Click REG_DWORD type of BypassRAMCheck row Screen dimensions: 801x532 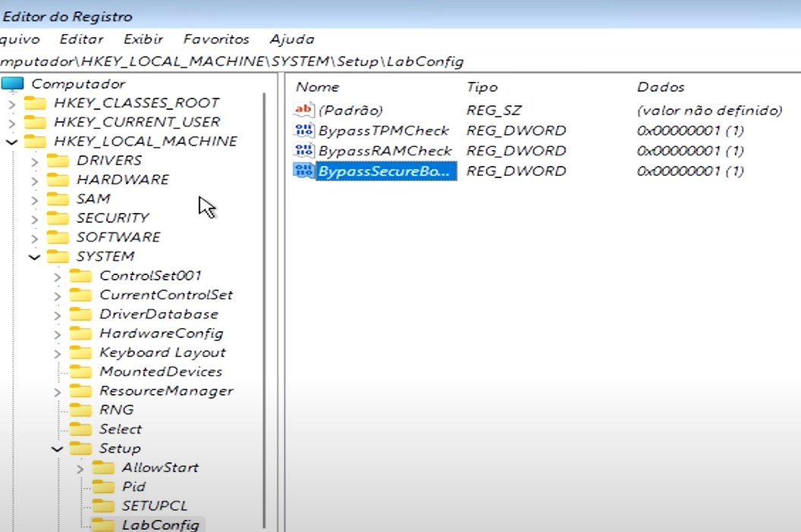(x=516, y=151)
